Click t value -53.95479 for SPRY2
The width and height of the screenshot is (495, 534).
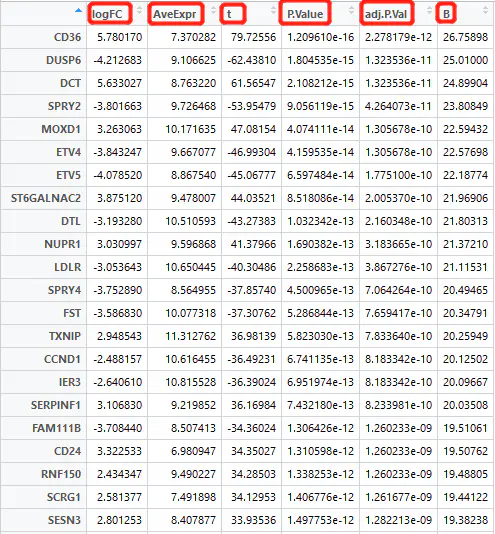pyautogui.click(x=252, y=106)
